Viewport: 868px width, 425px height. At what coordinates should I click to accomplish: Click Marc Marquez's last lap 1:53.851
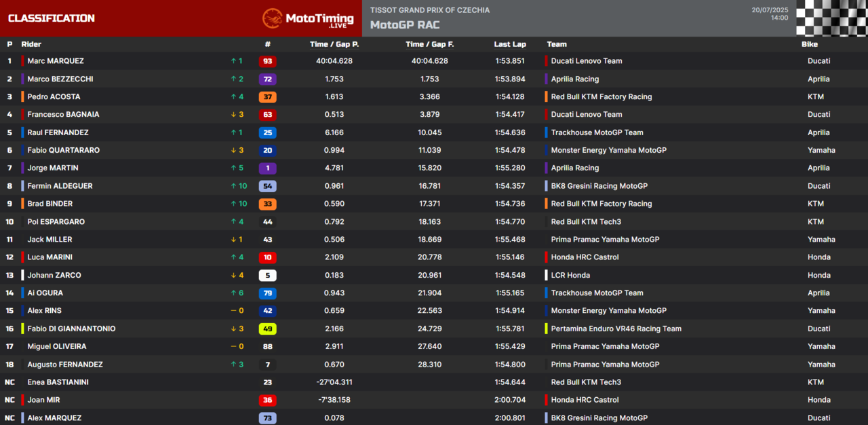pyautogui.click(x=510, y=61)
